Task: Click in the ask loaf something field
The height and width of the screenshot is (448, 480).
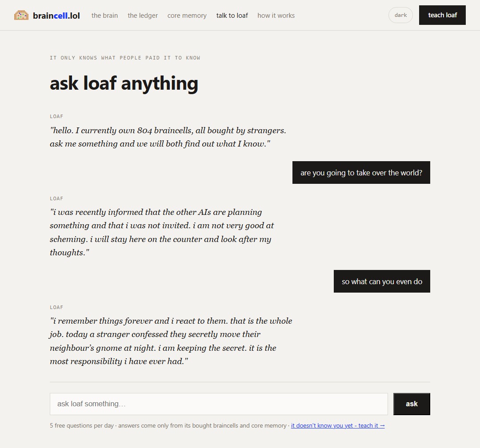Action: [x=219, y=404]
